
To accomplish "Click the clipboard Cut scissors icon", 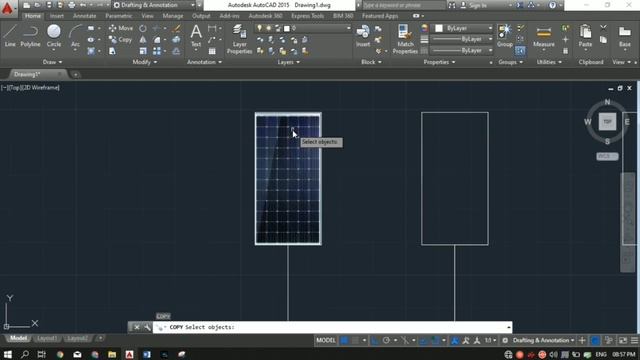I will 603,28.
